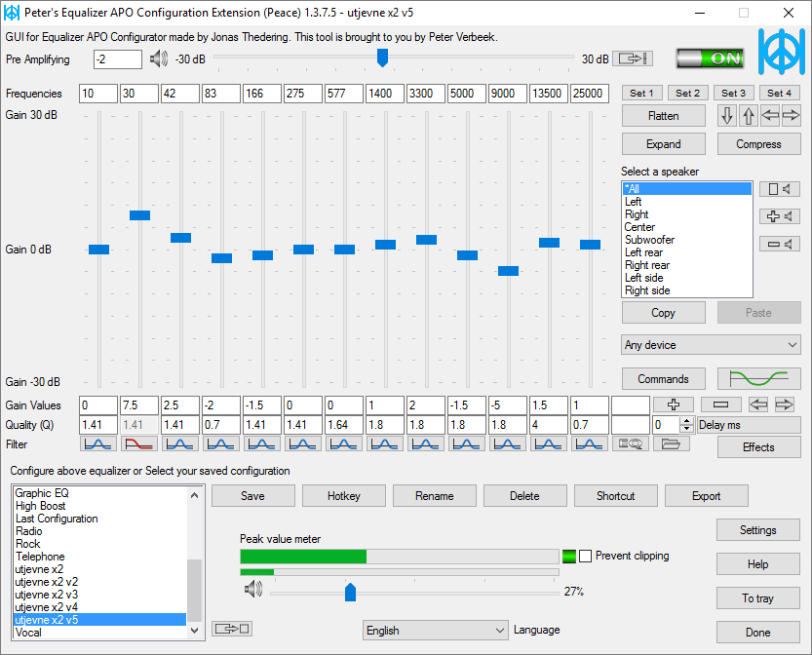Open Help
Viewport: 812px width, 655px height.
758,564
